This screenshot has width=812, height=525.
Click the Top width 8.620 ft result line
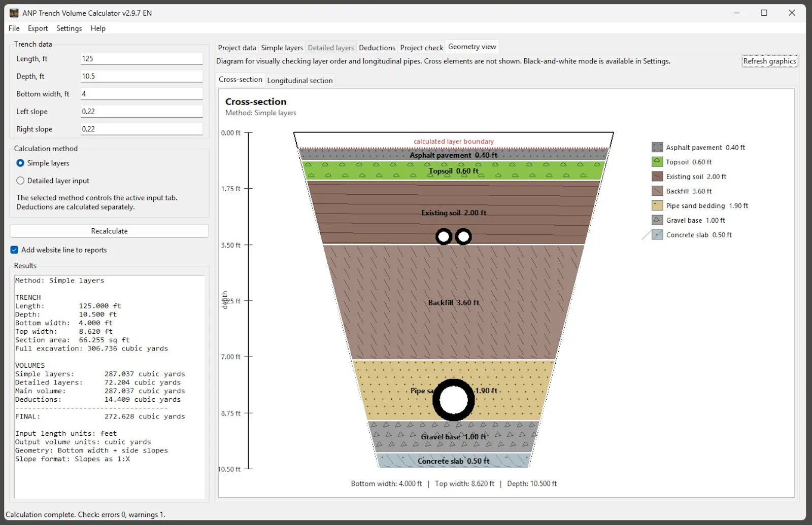coord(64,331)
